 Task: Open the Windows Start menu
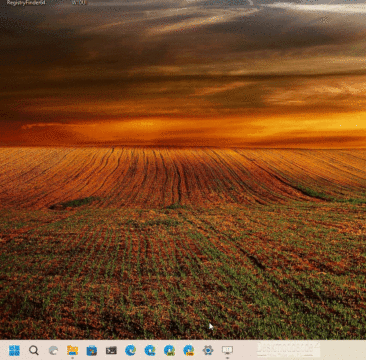click(14, 350)
